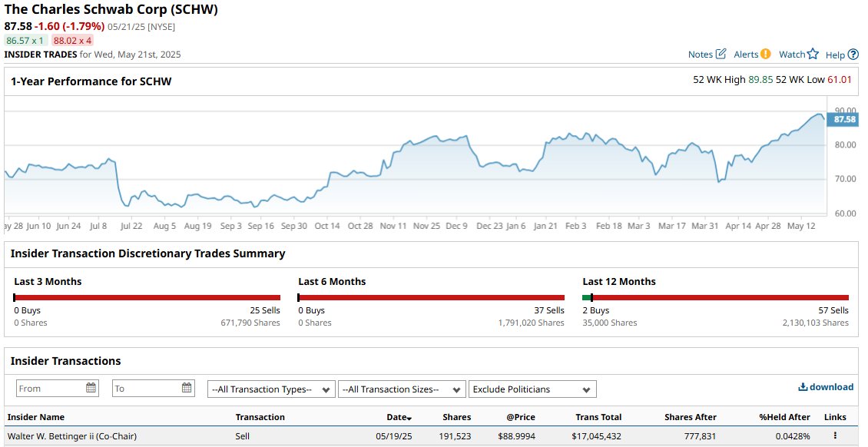Click the Notes link
Image resolution: width=868 pixels, height=447 pixels.
701,55
